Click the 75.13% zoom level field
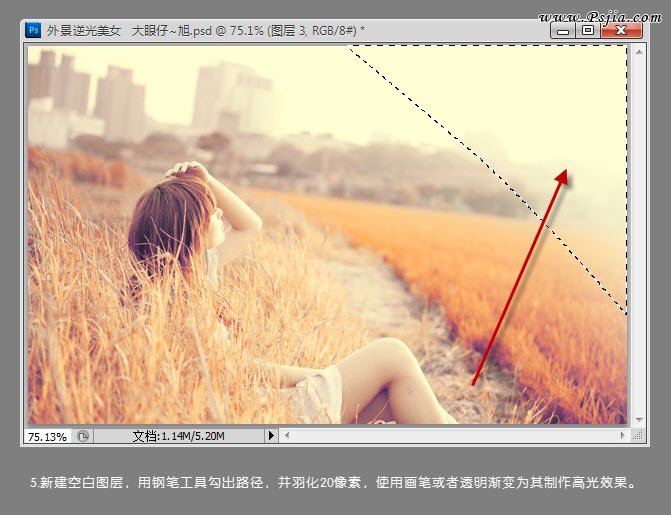The height and width of the screenshot is (515, 671). 48,436
